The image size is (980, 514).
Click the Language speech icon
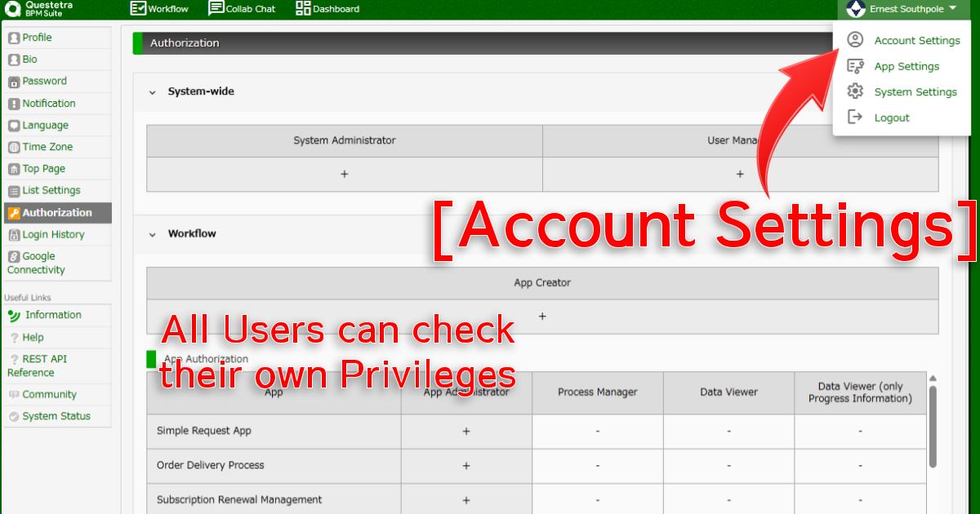click(x=14, y=126)
